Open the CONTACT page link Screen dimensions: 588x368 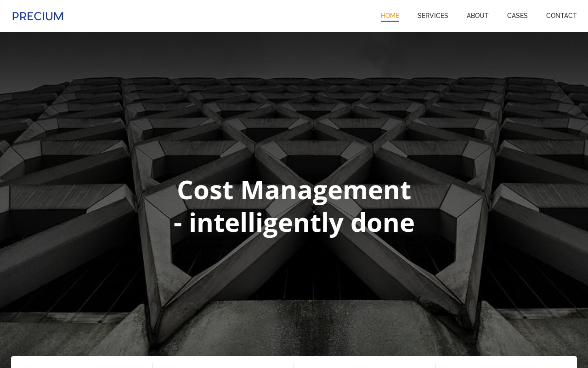pos(561,16)
